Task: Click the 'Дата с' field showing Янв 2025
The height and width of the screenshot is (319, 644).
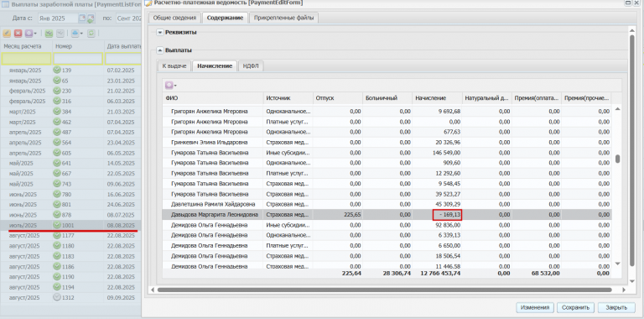Action: click(58, 18)
